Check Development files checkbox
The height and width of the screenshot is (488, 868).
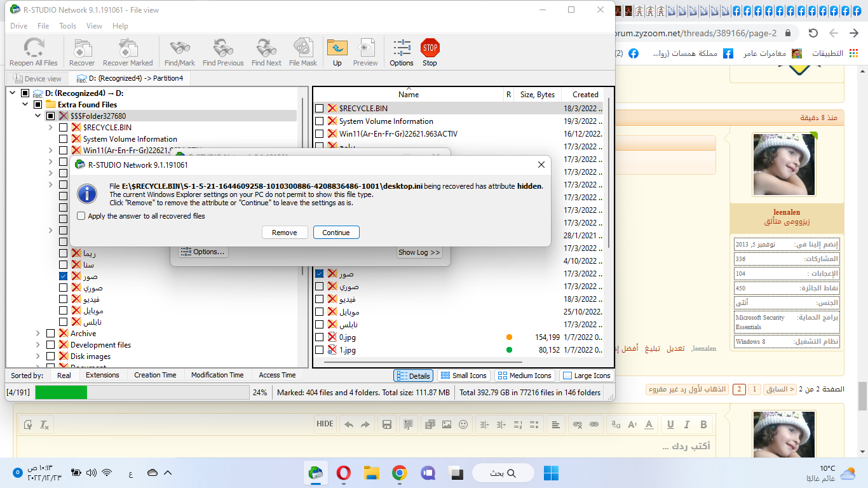click(50, 345)
